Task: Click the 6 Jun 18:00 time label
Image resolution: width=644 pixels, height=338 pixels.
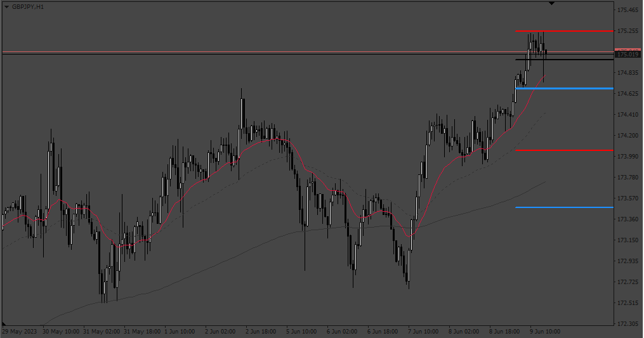Action: click(x=383, y=332)
